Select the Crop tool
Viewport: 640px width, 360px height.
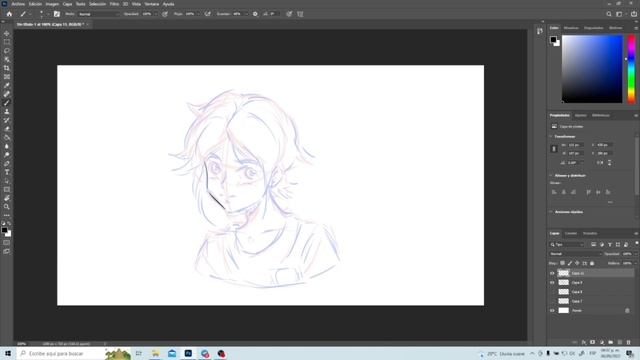pyautogui.click(x=7, y=68)
